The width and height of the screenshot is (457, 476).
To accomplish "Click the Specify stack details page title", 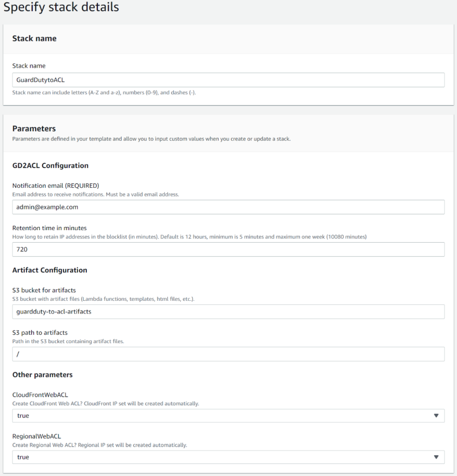I will [61, 7].
